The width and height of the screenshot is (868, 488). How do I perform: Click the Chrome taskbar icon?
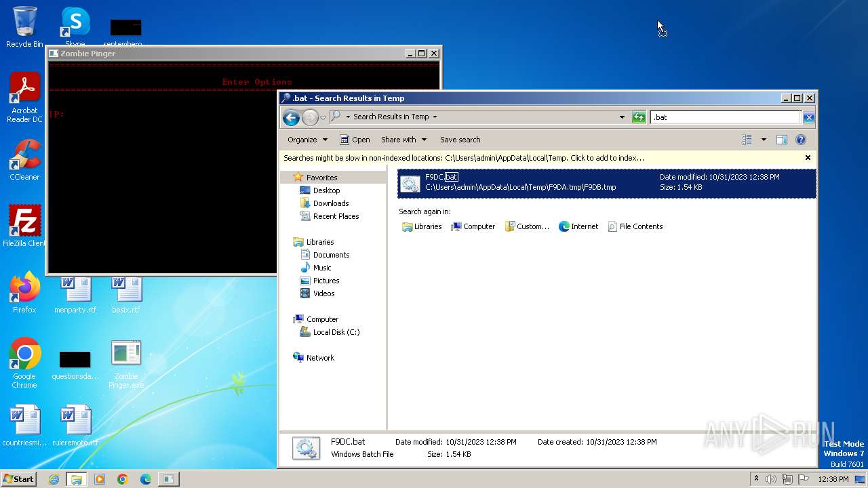coord(123,479)
